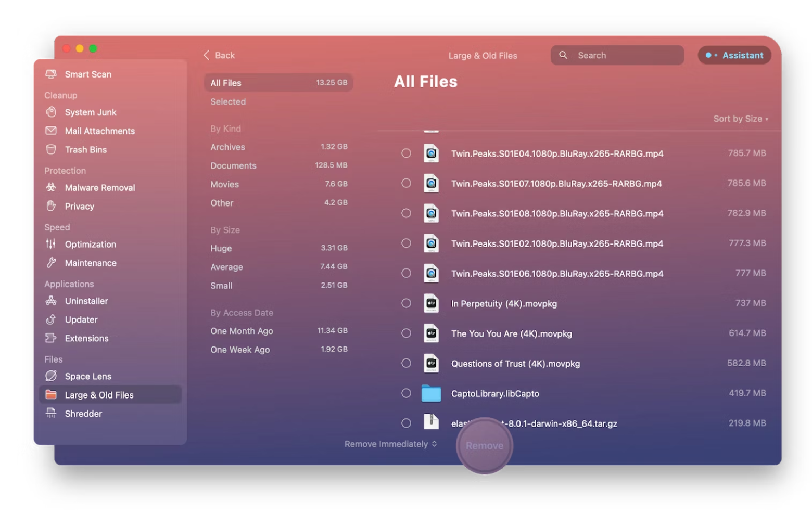Viewport: 812px width, 514px height.
Task: Click the Extensions icon
Action: [51, 338]
